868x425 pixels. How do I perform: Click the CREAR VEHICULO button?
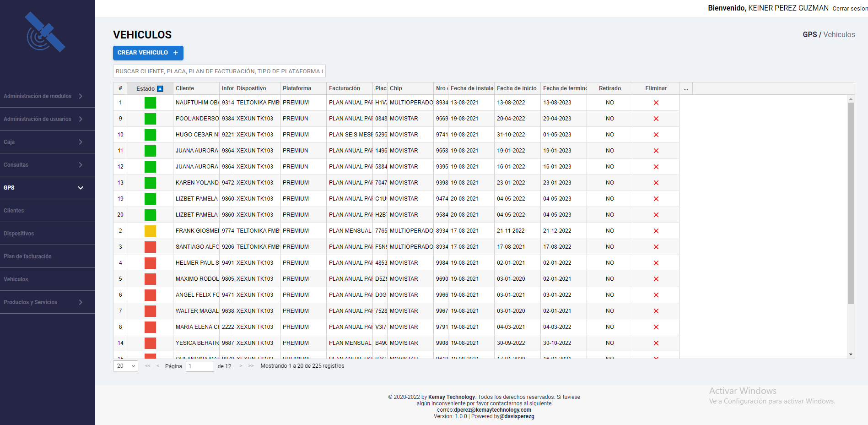[148, 53]
